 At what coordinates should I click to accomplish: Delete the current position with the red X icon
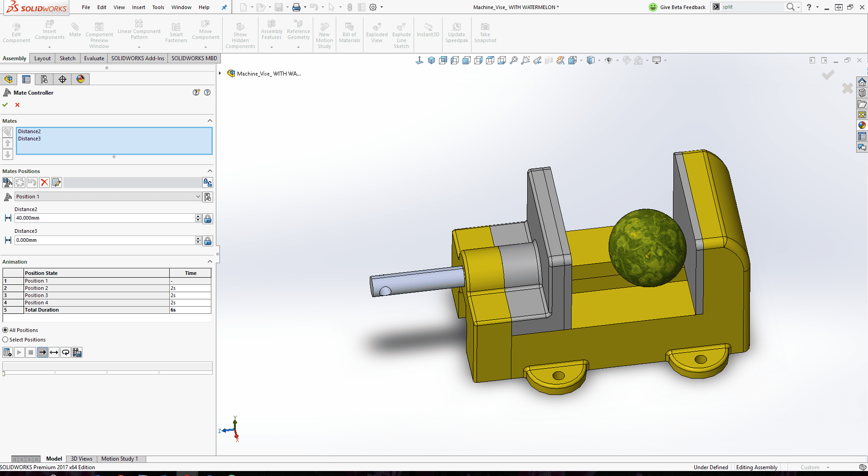(44, 183)
